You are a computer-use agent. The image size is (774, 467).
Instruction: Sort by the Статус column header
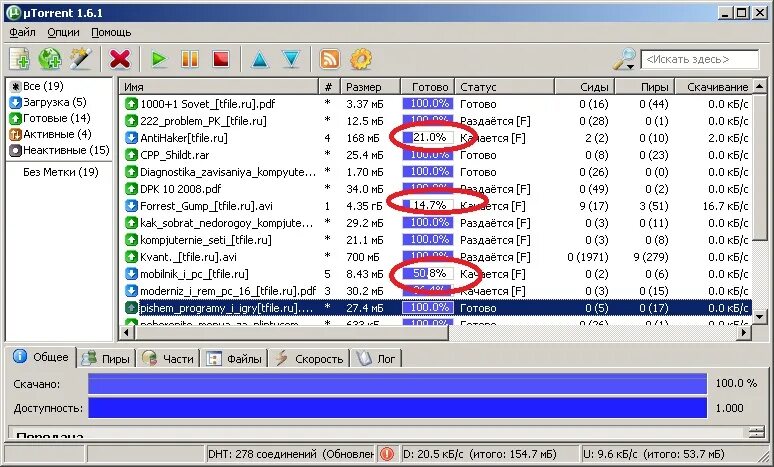[x=504, y=87]
